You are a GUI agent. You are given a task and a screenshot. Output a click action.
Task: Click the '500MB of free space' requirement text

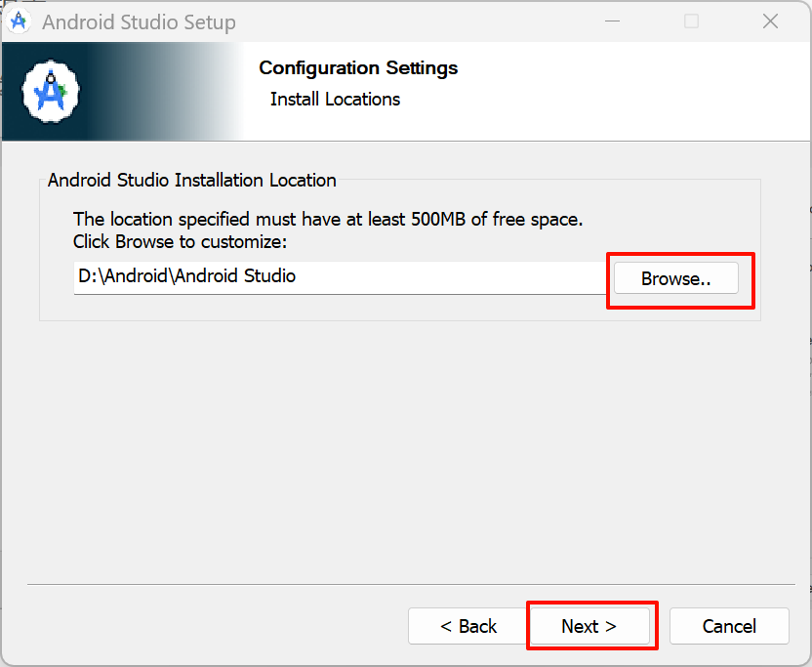pos(497,219)
